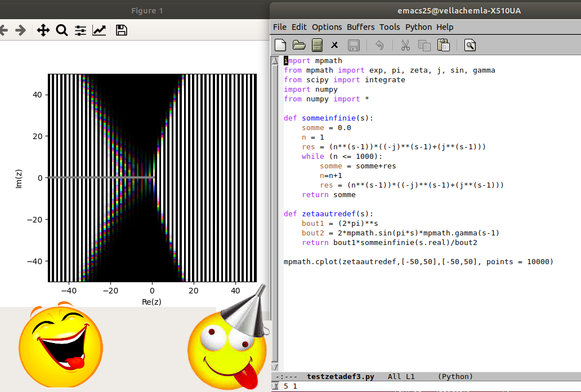Close the current buffer with the X icon
The height and width of the screenshot is (392, 581).
334,45
